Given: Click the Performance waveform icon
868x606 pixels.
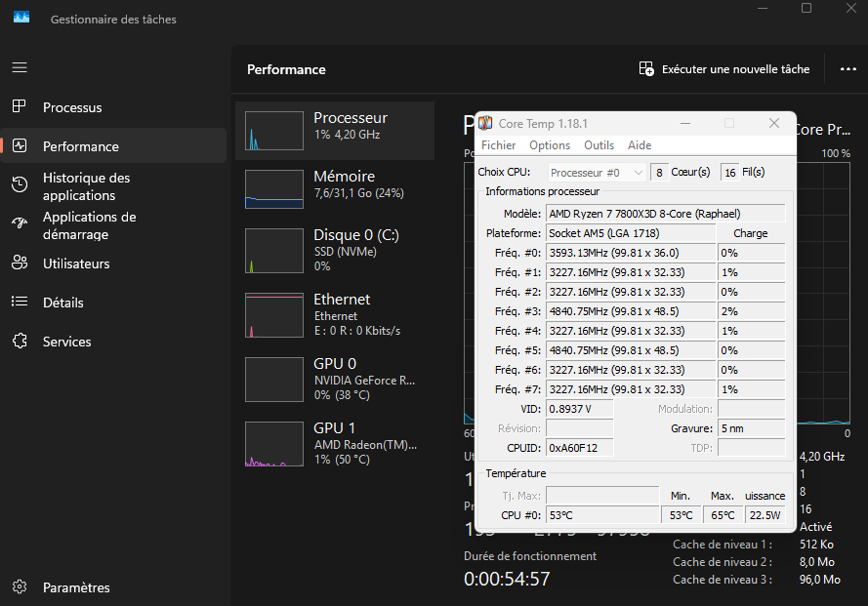Looking at the screenshot, I should point(20,145).
